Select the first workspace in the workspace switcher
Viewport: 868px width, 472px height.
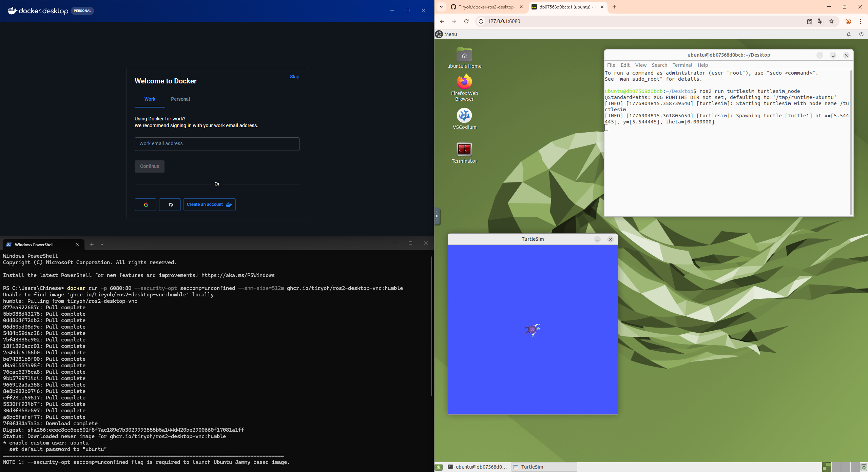coord(827,467)
